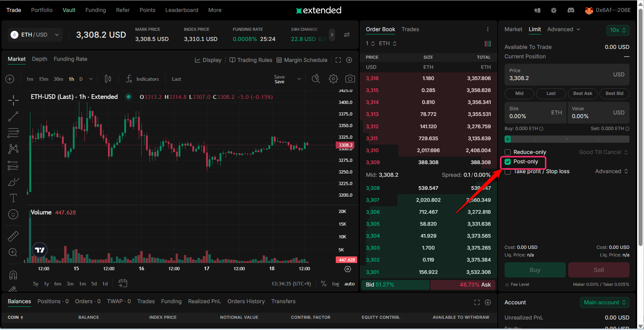The height and width of the screenshot is (330, 644).
Task: Change the 10x leverage dropdown
Action: (x=618, y=30)
